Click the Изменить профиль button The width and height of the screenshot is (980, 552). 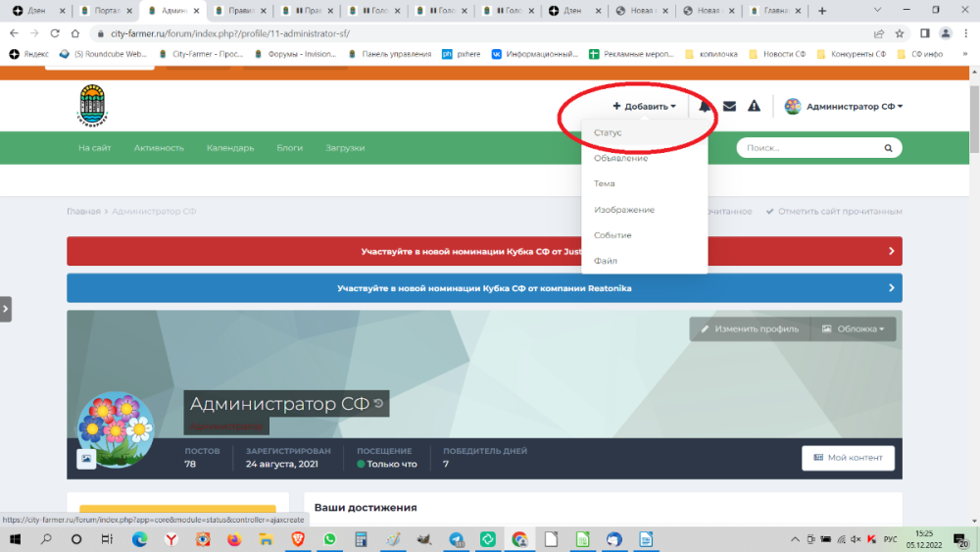coord(750,329)
